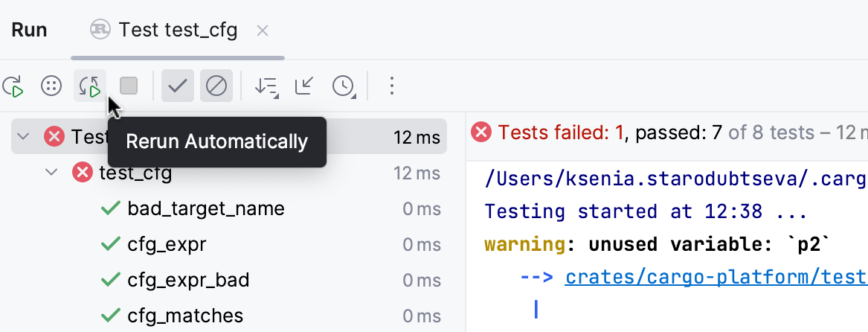Viewport: 868px width, 332px height.
Task: Click Rerun Failed Tests icon
Action: [x=51, y=86]
